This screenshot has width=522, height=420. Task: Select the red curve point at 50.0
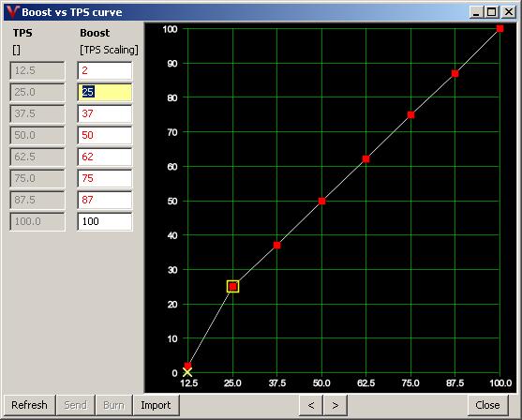pyautogui.click(x=321, y=201)
